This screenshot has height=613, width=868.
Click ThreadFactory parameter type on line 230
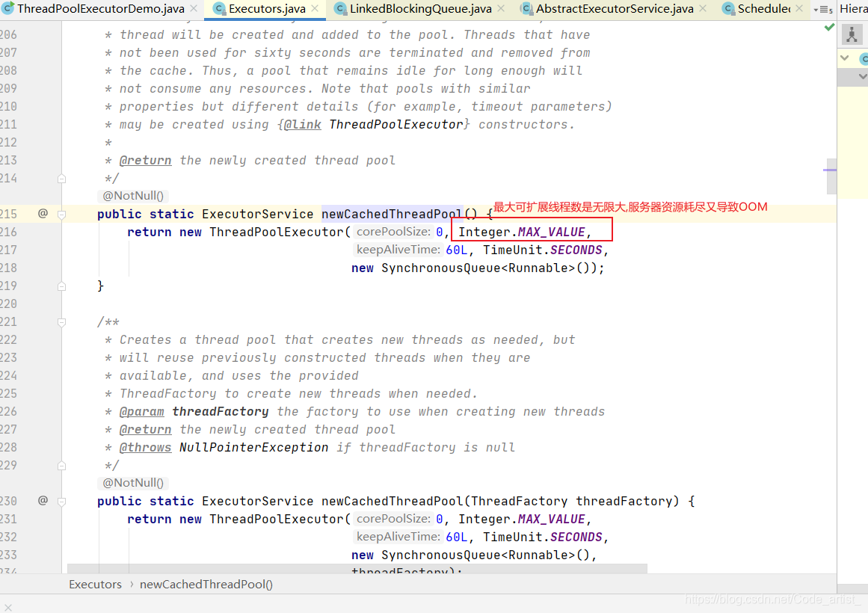pyautogui.click(x=520, y=502)
